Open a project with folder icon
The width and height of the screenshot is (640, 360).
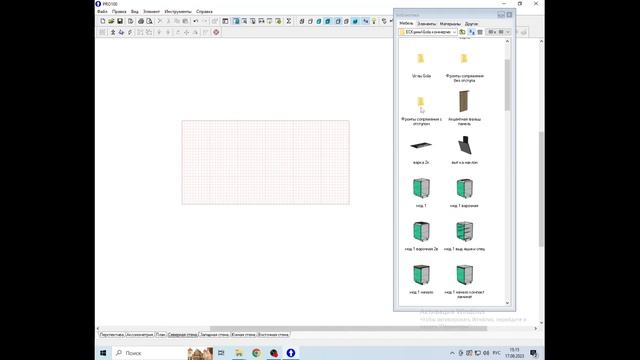tap(111, 21)
